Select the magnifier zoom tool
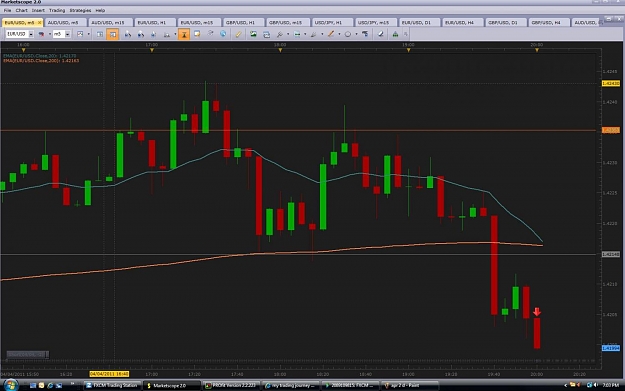 tap(280, 34)
